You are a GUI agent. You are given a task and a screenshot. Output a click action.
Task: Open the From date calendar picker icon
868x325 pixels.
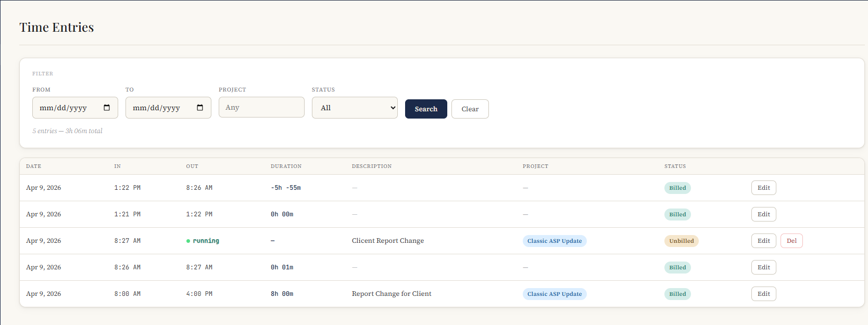pos(107,108)
